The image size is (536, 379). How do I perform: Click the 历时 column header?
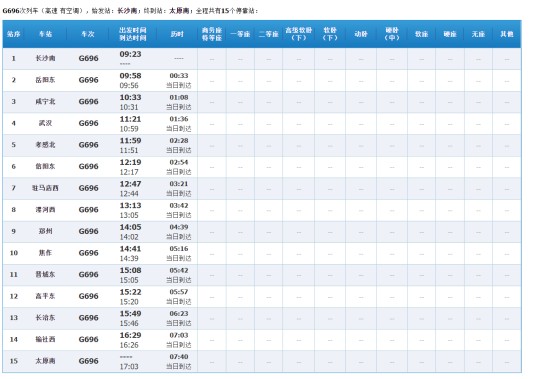click(x=177, y=34)
